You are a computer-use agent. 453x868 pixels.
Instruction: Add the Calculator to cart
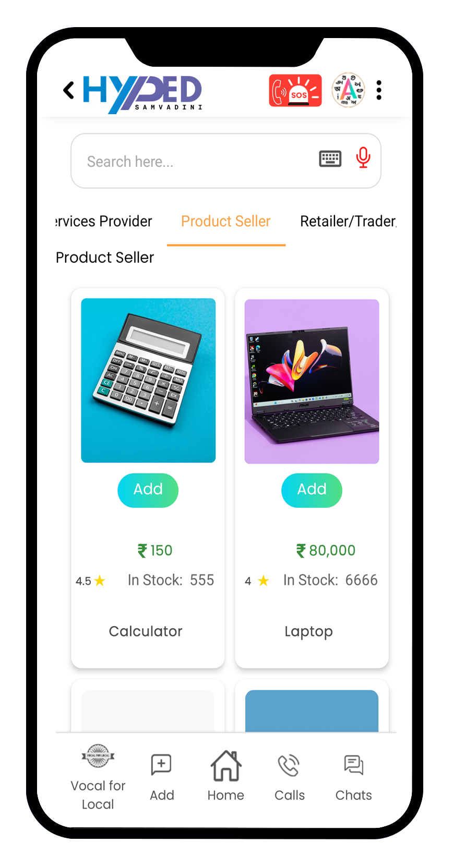[x=148, y=490]
